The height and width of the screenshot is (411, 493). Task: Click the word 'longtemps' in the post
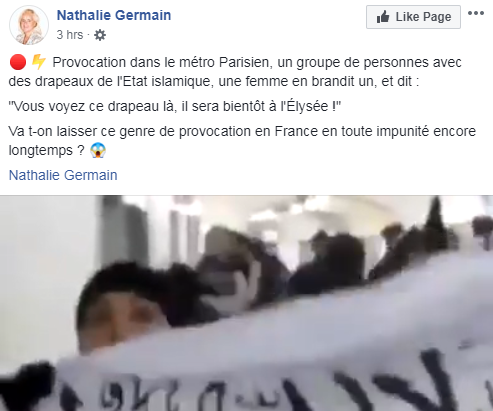coord(41,150)
